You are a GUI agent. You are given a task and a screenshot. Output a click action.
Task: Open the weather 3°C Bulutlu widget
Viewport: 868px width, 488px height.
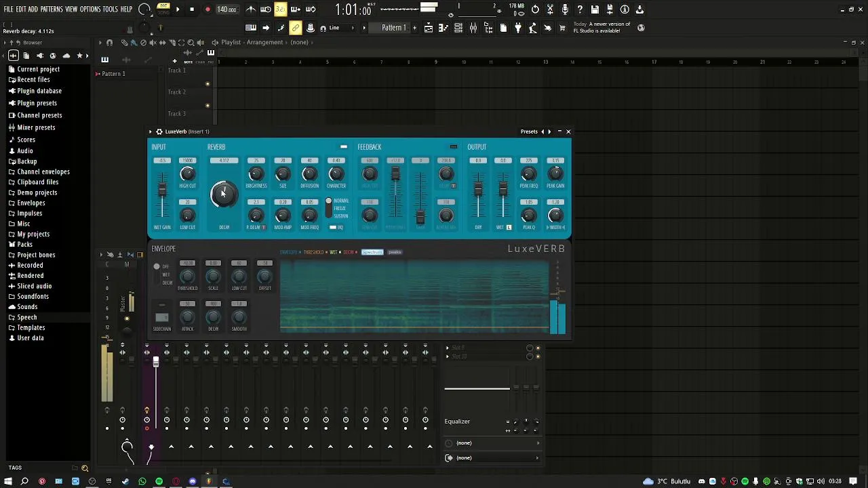point(665,481)
